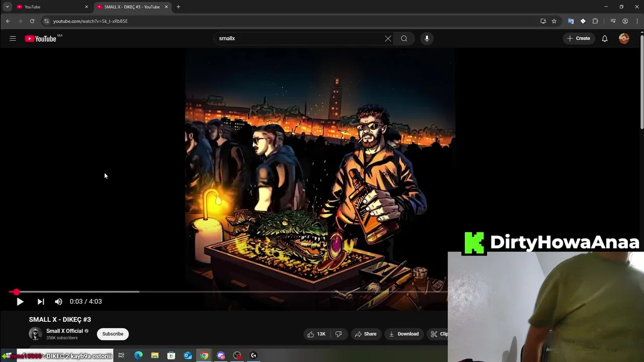Skip to the next video

[41, 302]
